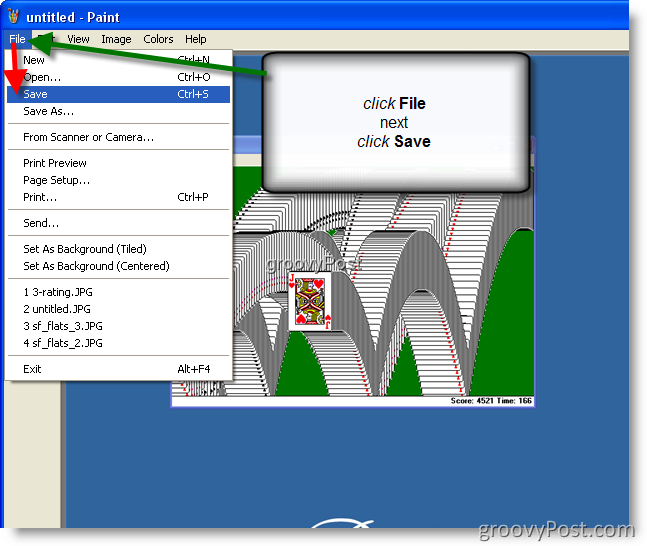Image resolution: width=647 pixels, height=546 pixels.
Task: Open recent file 3 sf_flats_3.JPG
Action: coord(118,326)
